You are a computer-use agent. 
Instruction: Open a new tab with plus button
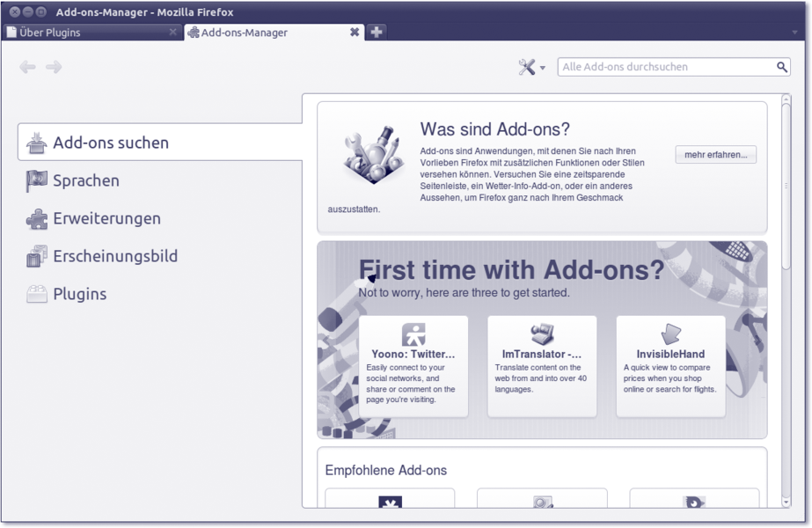click(x=377, y=33)
